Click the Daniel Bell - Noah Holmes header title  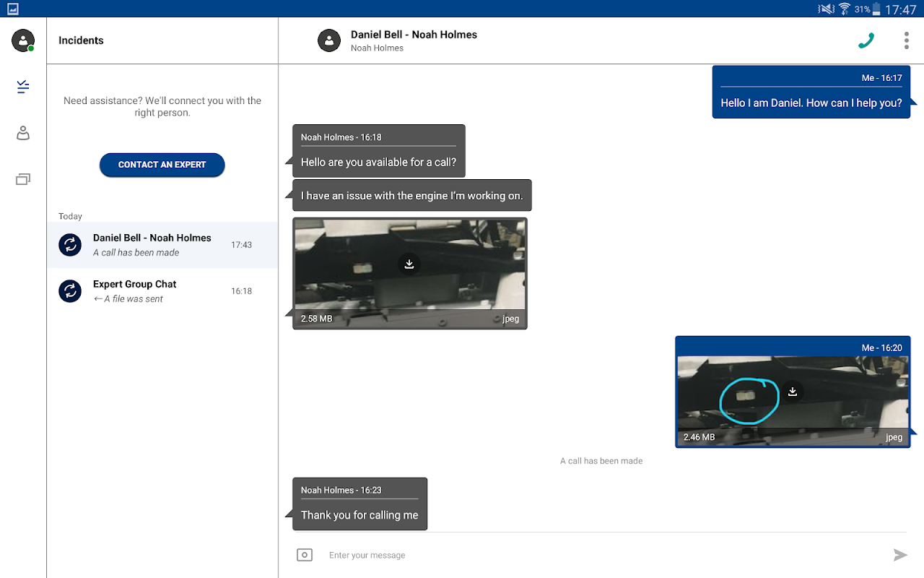414,35
